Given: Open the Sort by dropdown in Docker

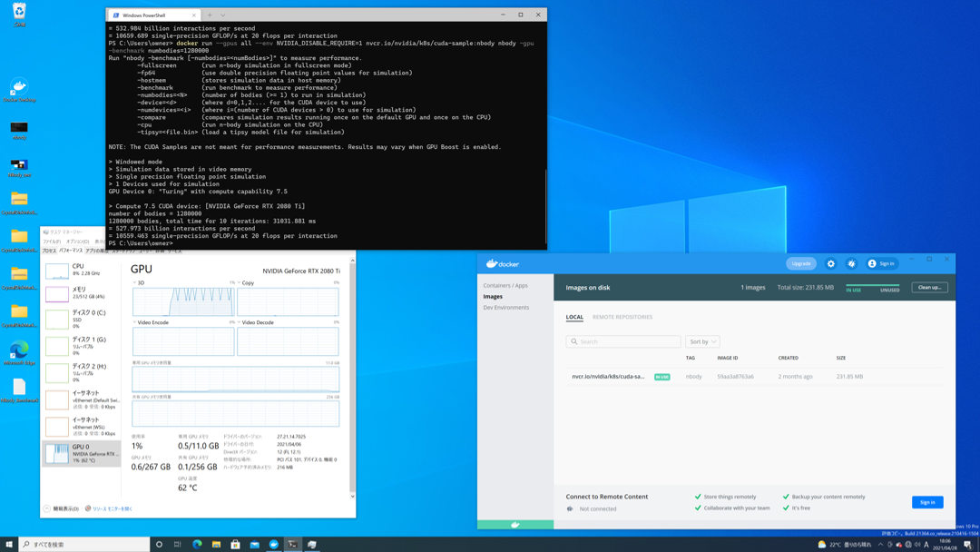Looking at the screenshot, I should pos(702,341).
